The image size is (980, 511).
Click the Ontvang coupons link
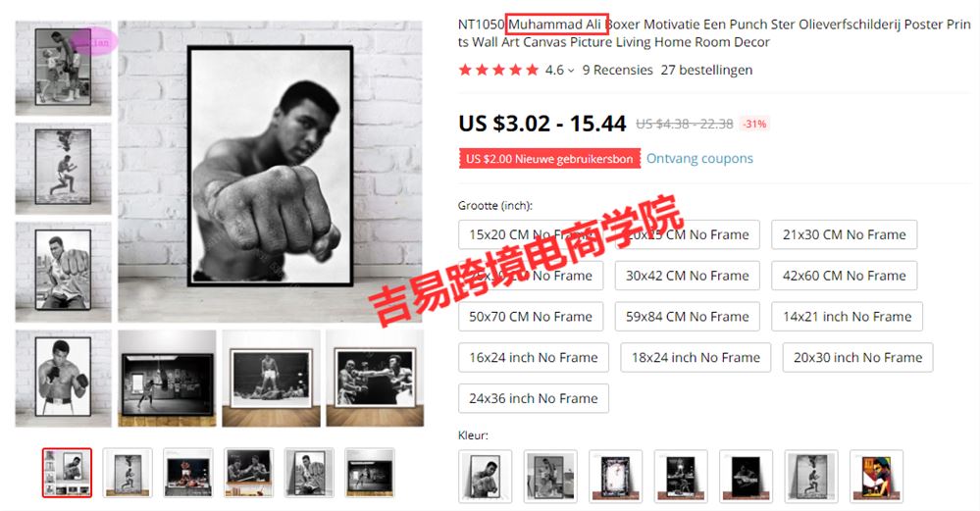[x=699, y=159]
